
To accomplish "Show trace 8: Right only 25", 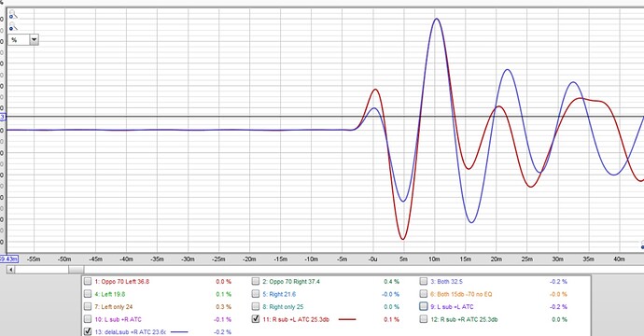I will point(256,306).
